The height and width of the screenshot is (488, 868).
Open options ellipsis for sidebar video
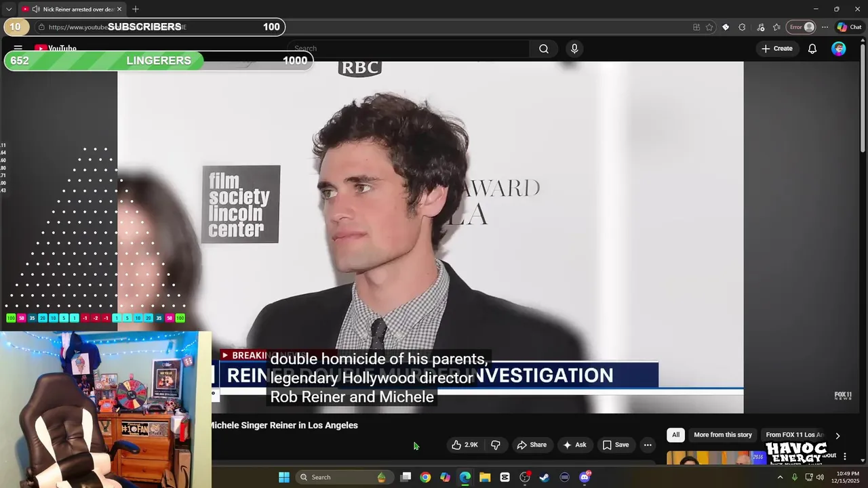845,457
